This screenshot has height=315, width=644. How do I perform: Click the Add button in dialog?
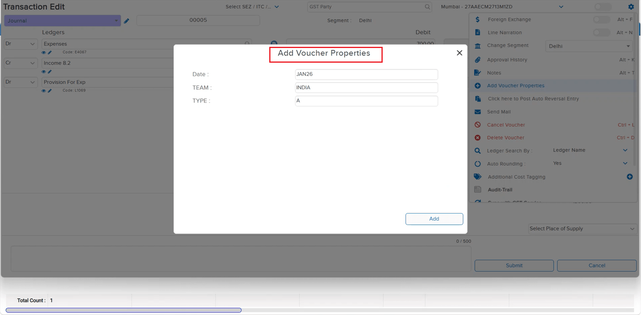point(434,219)
